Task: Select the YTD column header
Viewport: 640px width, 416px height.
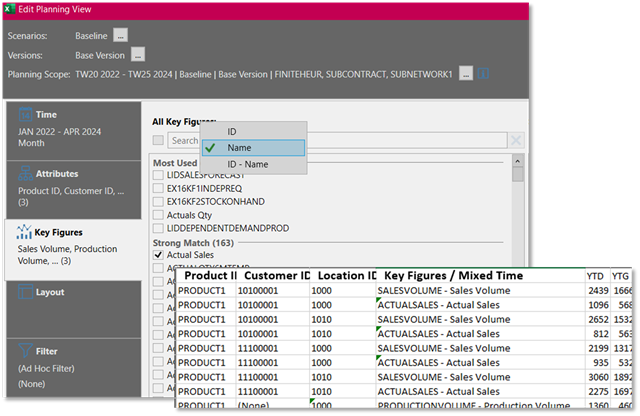Action: pyautogui.click(x=597, y=276)
